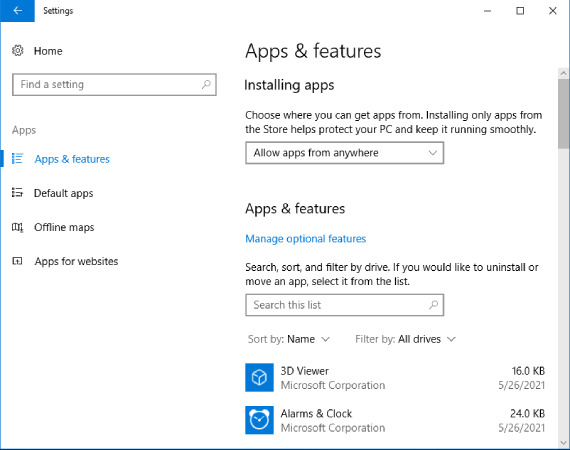
Task: Click the back arrow in title bar
Action: click(x=17, y=11)
